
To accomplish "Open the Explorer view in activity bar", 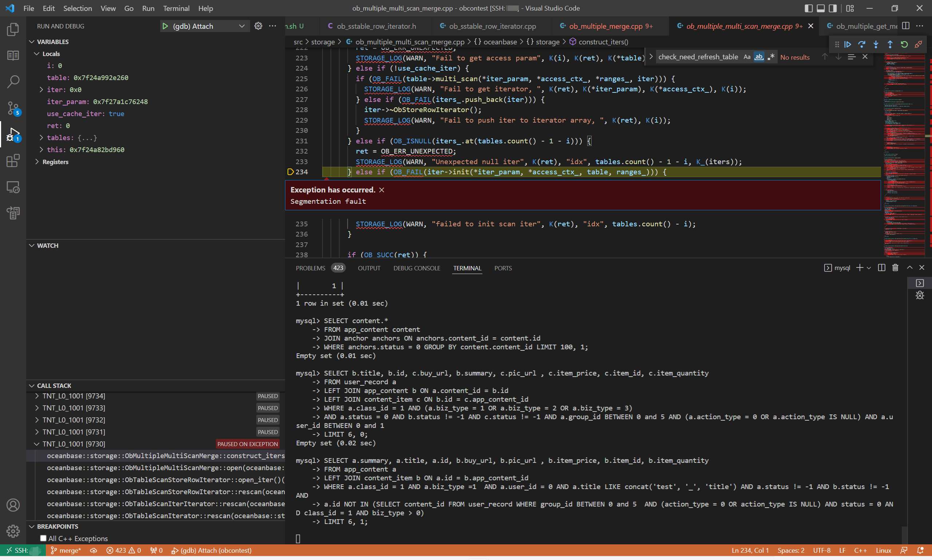I will [13, 29].
